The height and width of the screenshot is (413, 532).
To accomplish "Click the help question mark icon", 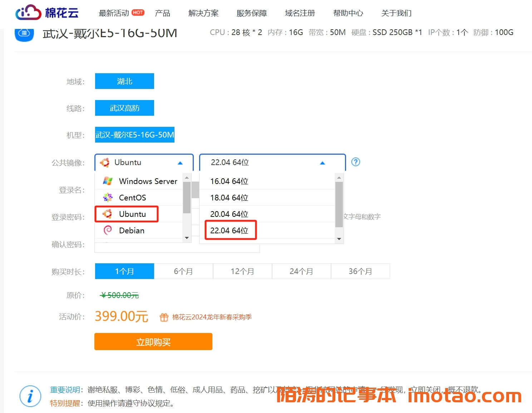I will pyautogui.click(x=355, y=162).
